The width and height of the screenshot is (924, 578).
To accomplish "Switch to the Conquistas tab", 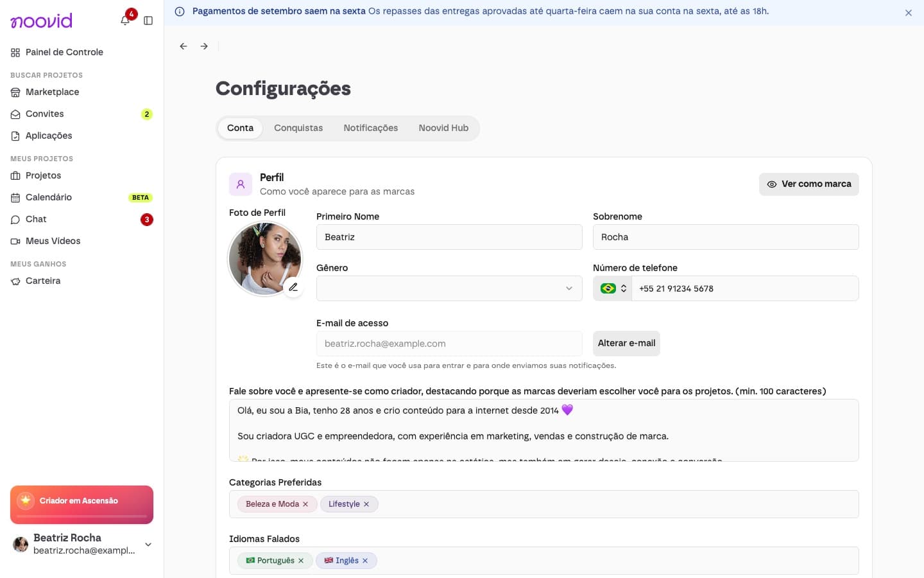I will coord(298,128).
